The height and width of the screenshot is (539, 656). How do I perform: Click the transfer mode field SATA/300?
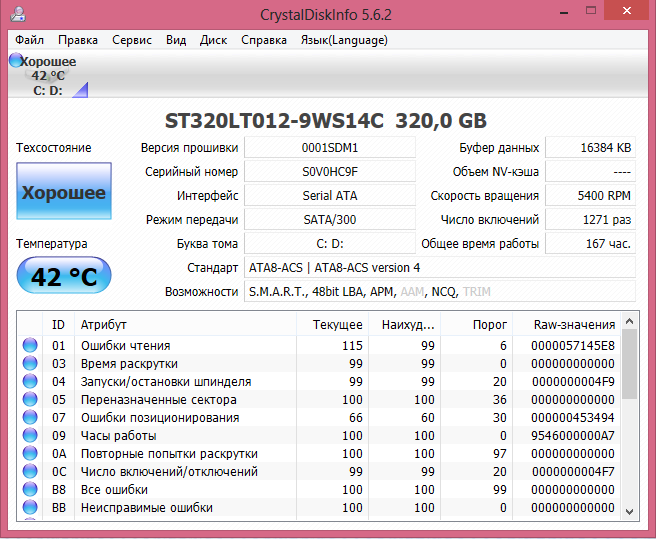(330, 219)
